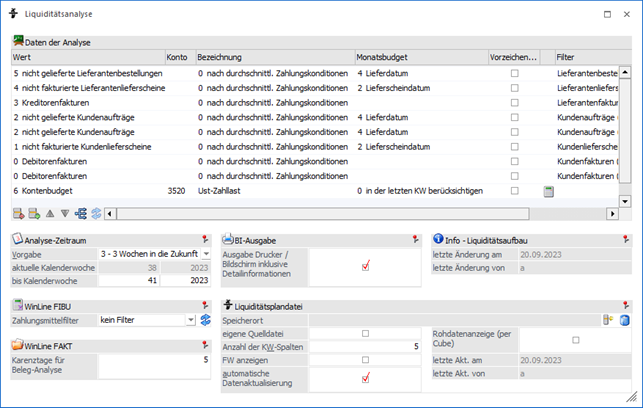Click the blue database icon at Speicherort
The height and width of the screenshot is (408, 643).
624,320
